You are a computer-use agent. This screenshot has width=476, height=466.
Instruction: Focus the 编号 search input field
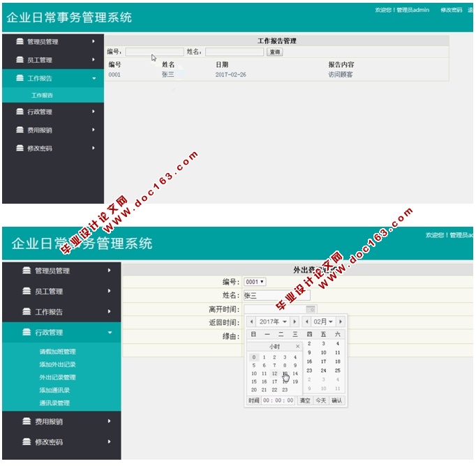point(154,52)
